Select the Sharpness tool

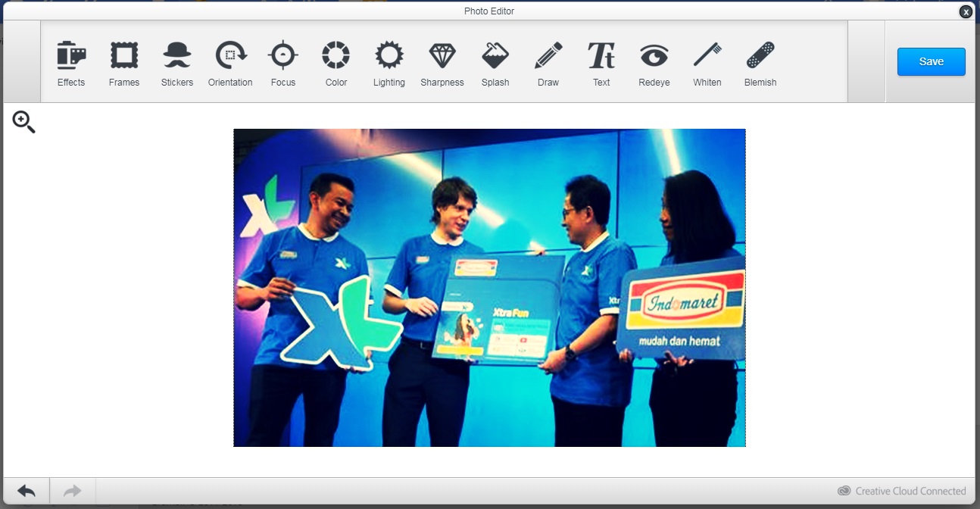click(x=442, y=64)
